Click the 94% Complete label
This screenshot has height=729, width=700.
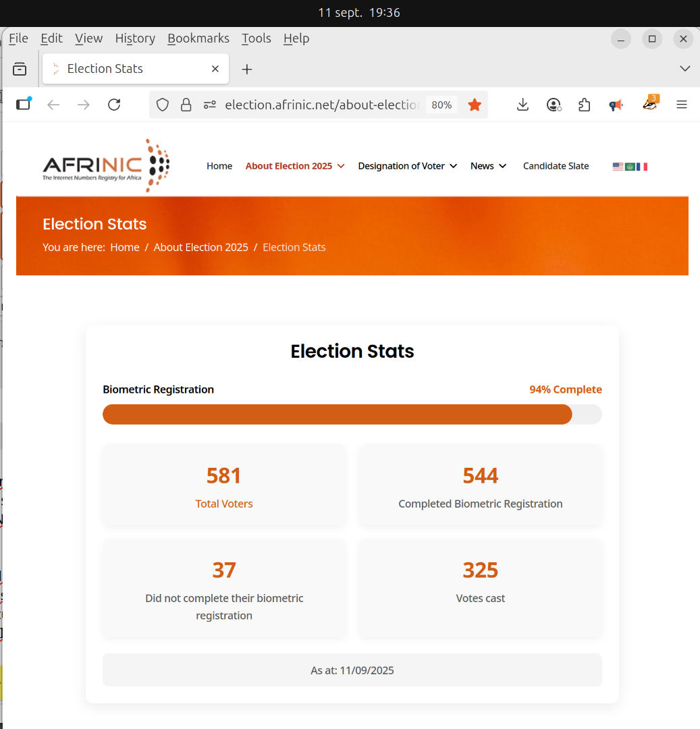point(566,389)
